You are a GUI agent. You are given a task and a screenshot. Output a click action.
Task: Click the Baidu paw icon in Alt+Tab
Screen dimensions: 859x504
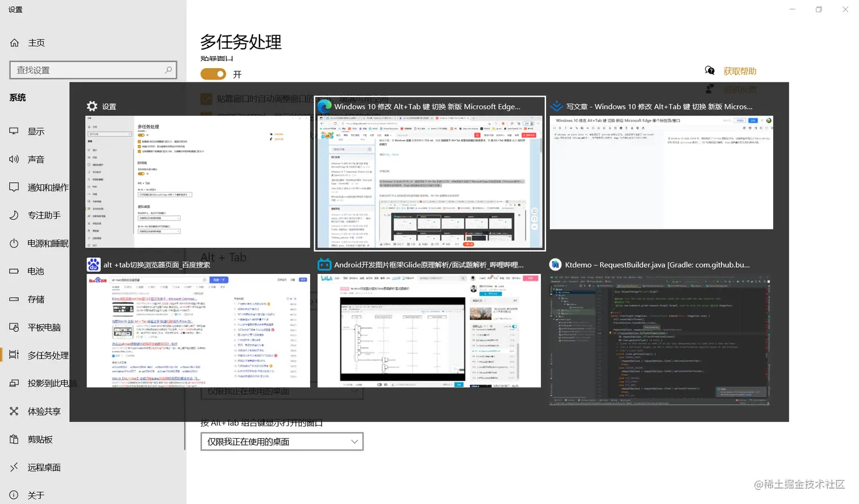click(x=94, y=265)
